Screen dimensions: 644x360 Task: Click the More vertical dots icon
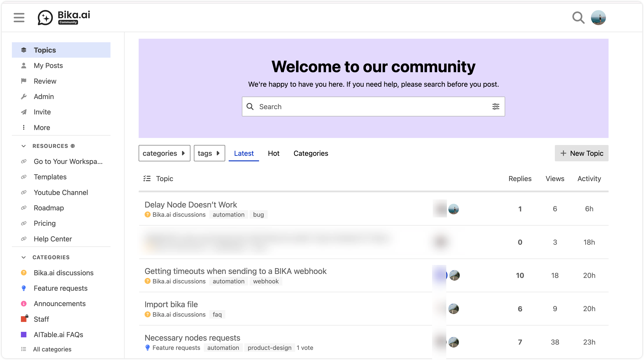[24, 127]
